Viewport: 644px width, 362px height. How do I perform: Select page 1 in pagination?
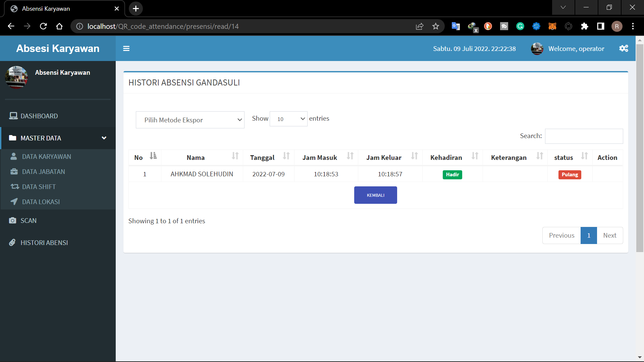[589, 235]
